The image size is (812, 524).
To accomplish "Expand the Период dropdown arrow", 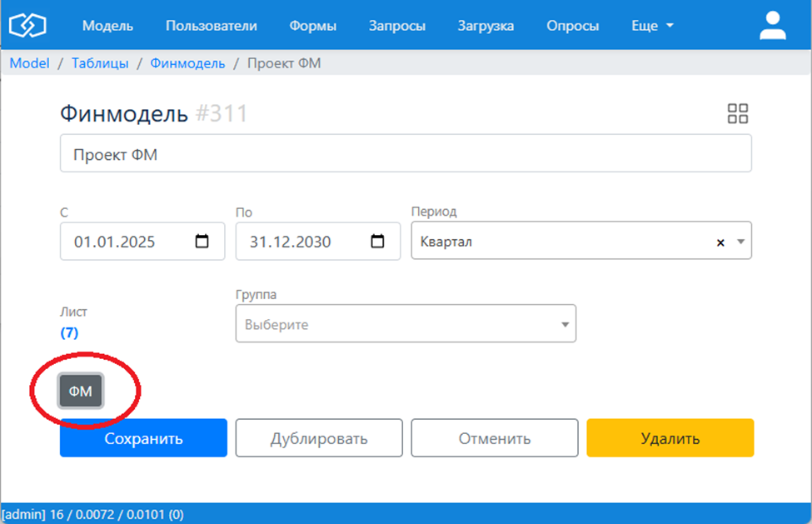I will (x=740, y=242).
